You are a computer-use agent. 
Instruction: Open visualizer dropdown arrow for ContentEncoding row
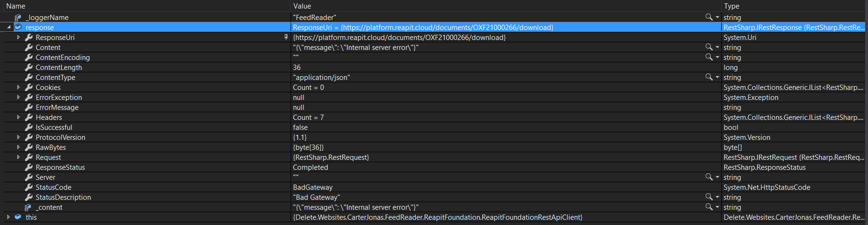click(717, 57)
